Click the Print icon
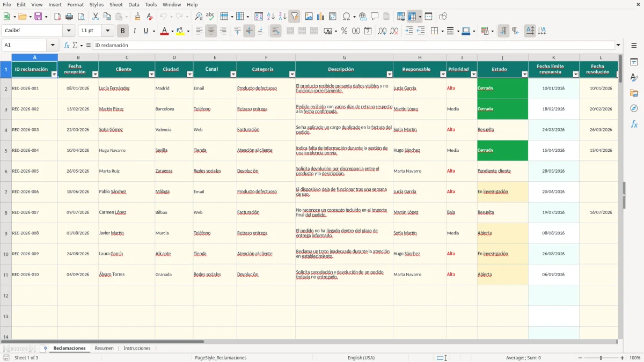 click(69, 17)
